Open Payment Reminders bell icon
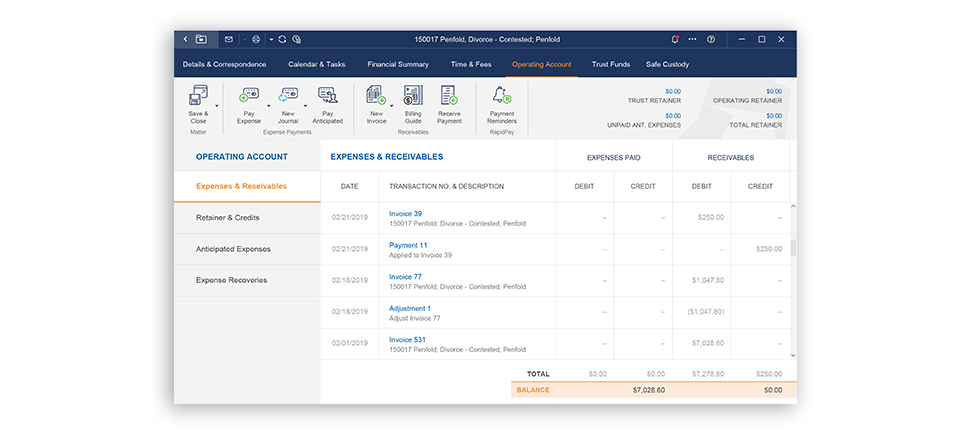This screenshot has height=434, width=970. pyautogui.click(x=502, y=95)
